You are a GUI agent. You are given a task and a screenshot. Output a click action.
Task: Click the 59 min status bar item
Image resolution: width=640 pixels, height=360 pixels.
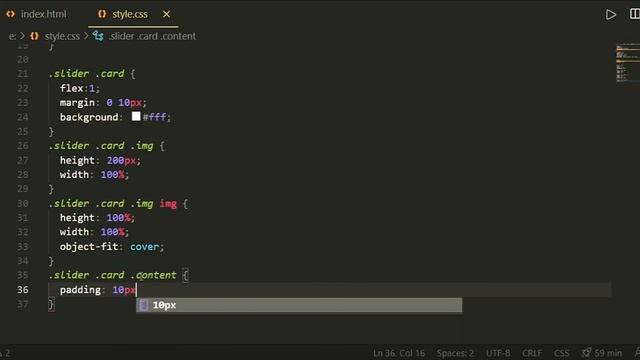602,353
